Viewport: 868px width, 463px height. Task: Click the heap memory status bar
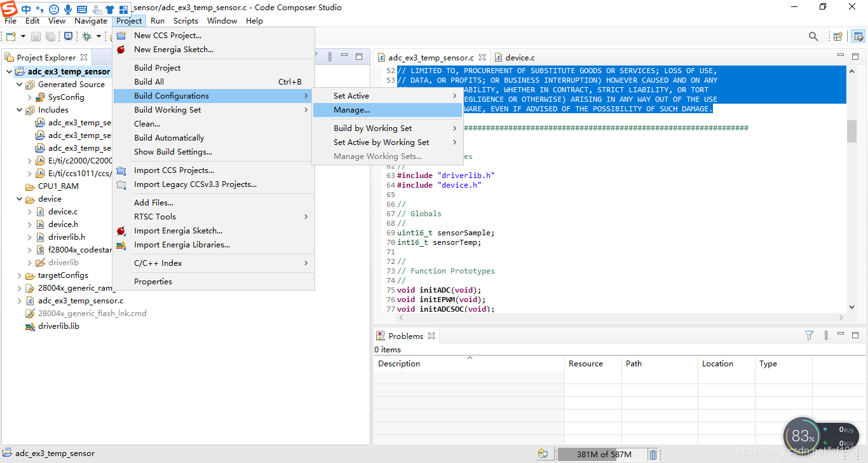pyautogui.click(x=602, y=454)
